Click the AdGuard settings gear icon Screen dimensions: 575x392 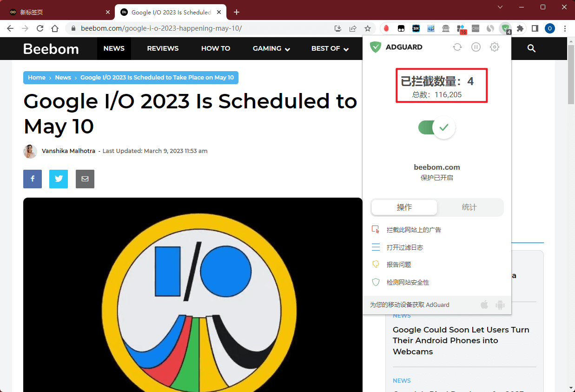coord(495,47)
